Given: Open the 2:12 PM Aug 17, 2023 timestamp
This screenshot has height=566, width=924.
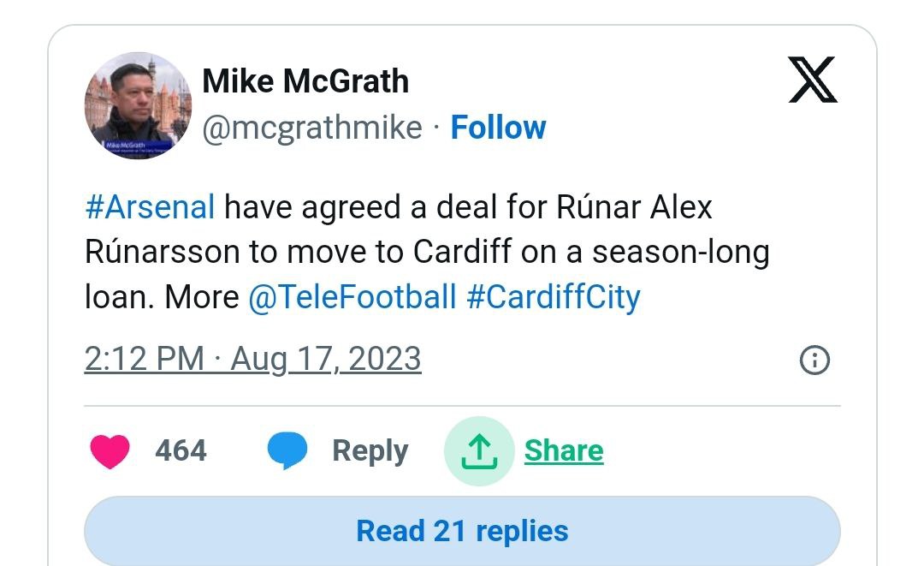Looking at the screenshot, I should (252, 359).
